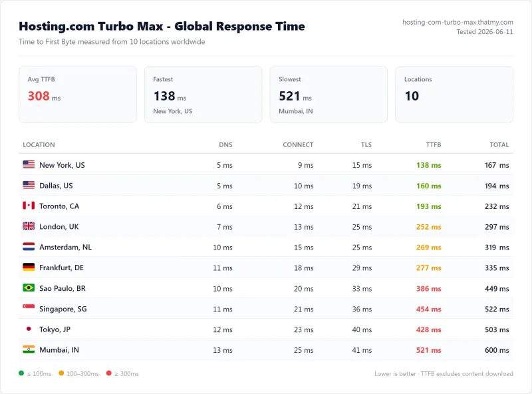Click the UK flag beside London

[x=29, y=226]
